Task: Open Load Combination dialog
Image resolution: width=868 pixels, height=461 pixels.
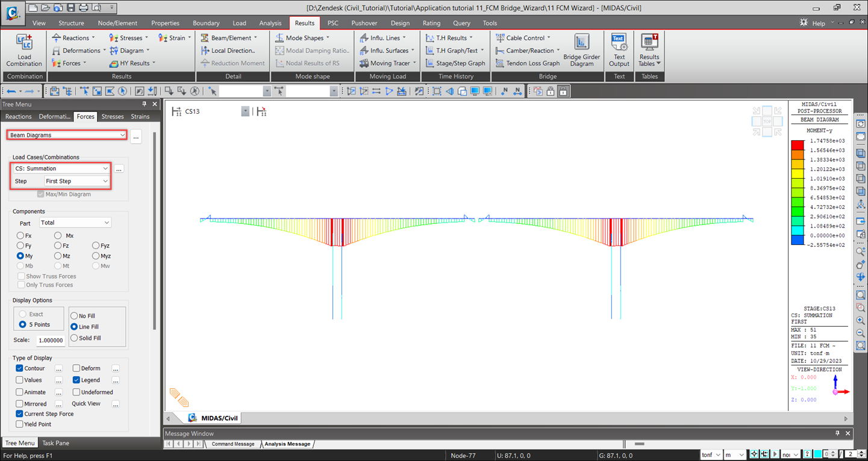Action: [x=24, y=51]
